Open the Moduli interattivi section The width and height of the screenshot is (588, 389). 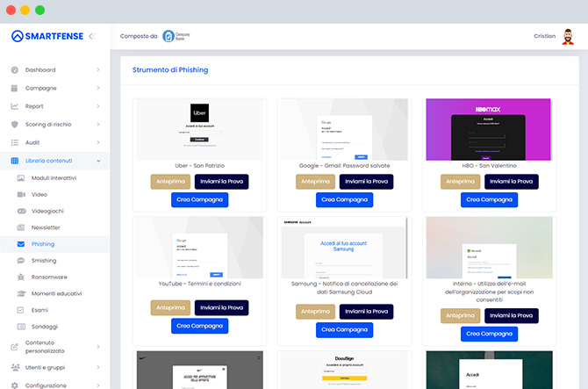(x=54, y=178)
